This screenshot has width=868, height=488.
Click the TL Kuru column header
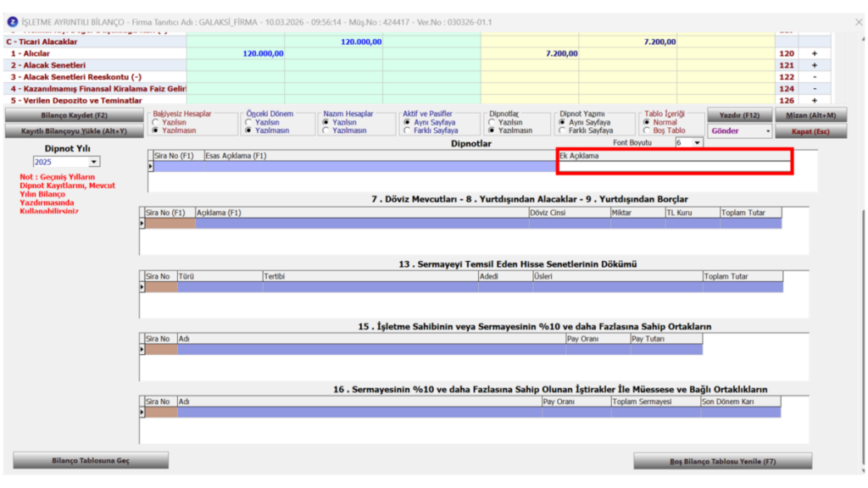pyautogui.click(x=693, y=213)
